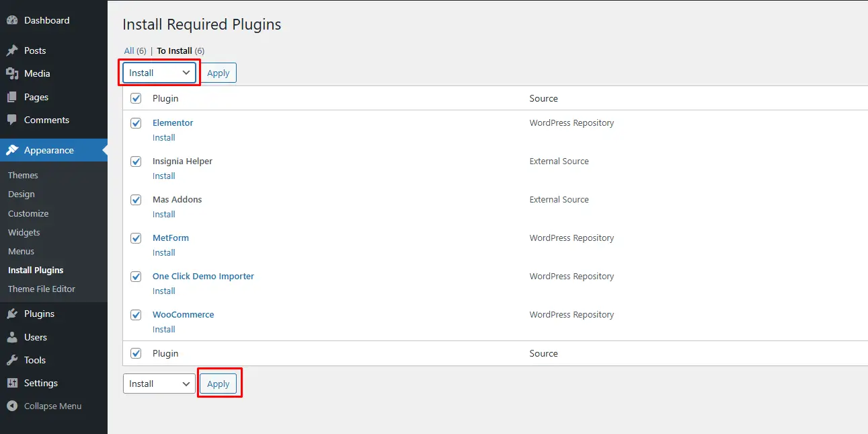Open the Users menu label
The width and height of the screenshot is (868, 434).
click(x=36, y=337)
